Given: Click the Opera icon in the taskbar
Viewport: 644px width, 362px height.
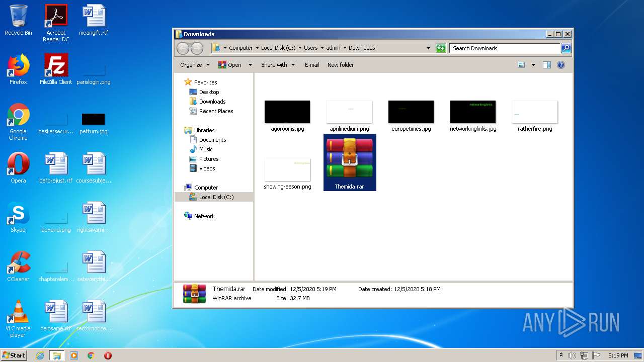Looking at the screenshot, I should (108, 355).
